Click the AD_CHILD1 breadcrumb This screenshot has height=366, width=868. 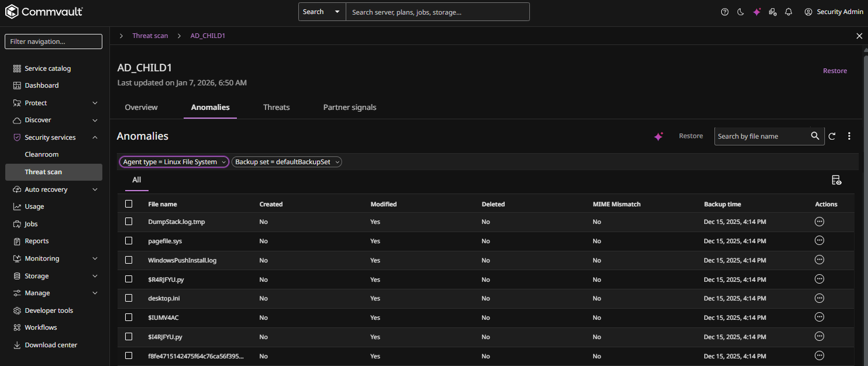click(208, 36)
